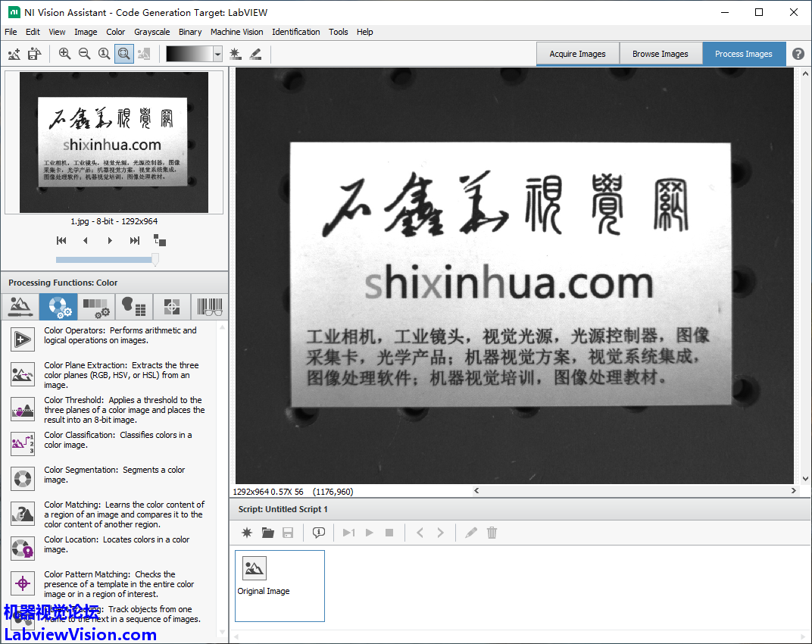Jump to the first image
Image resolution: width=812 pixels, height=644 pixels.
click(x=61, y=240)
